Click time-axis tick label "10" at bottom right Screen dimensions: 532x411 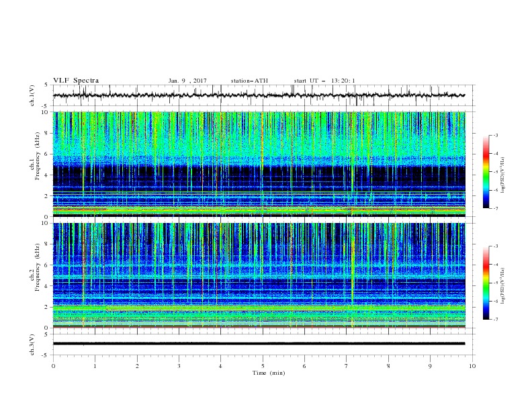tap(472, 366)
